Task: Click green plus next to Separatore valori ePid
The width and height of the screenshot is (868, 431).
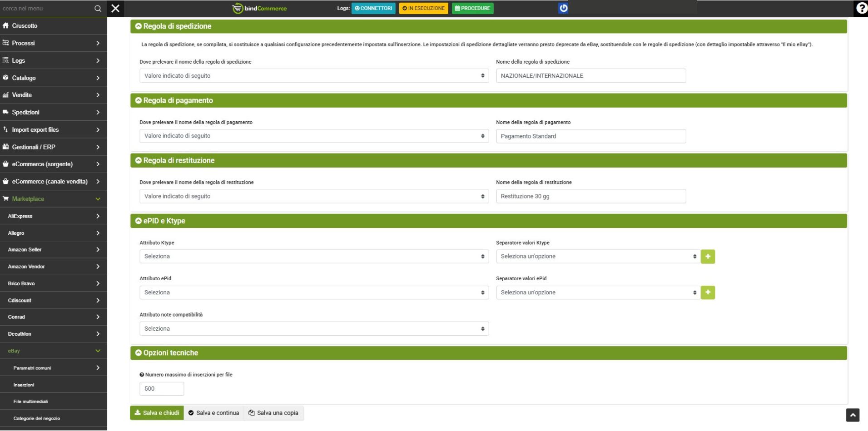Action: [708, 292]
